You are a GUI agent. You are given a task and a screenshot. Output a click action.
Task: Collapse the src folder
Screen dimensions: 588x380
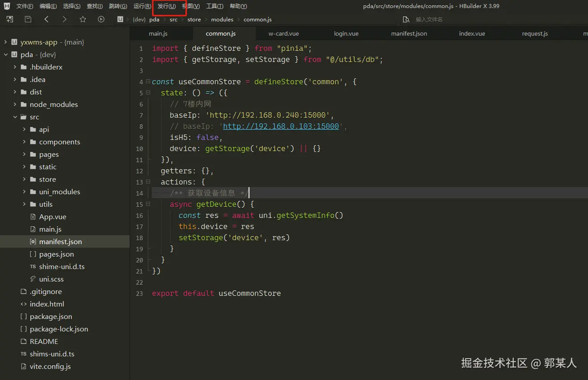[x=15, y=117]
